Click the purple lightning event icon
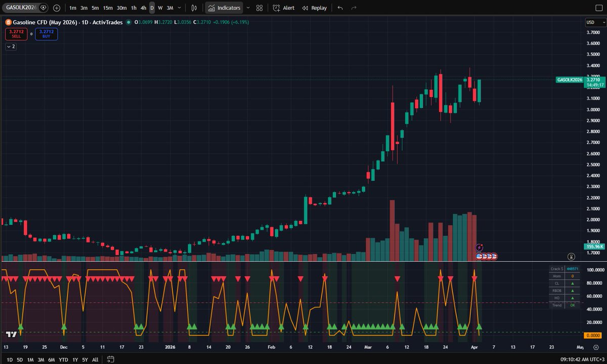607x364 pixels. click(480, 247)
